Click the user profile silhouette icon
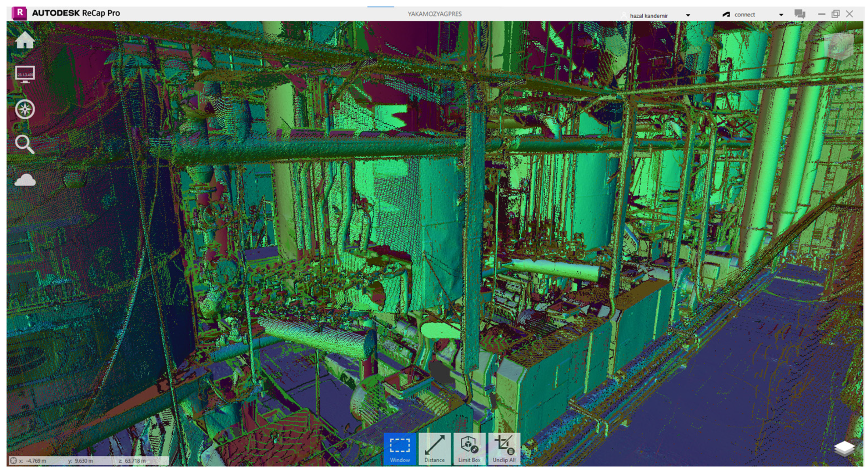The height and width of the screenshot is (471, 868). click(x=624, y=15)
